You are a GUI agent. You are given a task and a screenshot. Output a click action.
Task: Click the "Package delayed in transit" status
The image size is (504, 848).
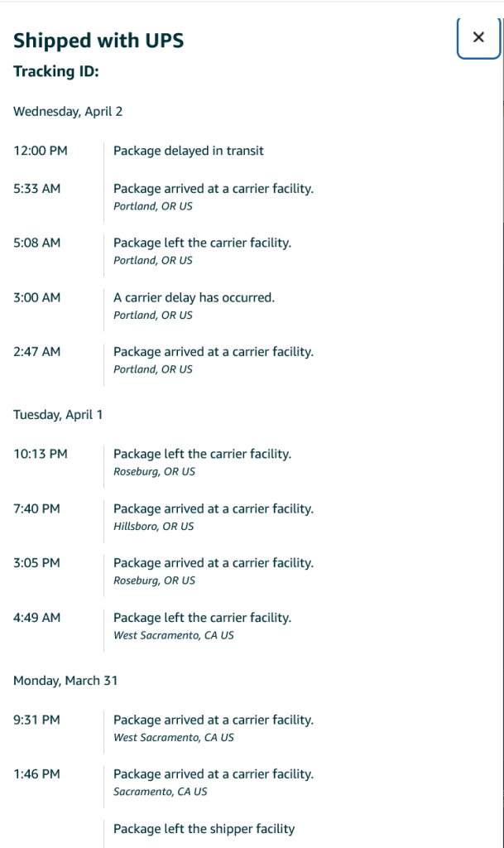[x=188, y=151]
